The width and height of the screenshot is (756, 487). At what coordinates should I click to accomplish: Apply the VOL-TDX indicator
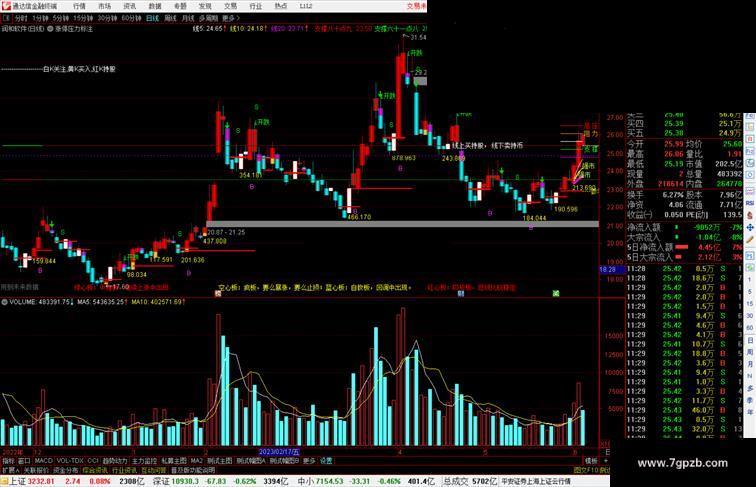pyautogui.click(x=70, y=461)
